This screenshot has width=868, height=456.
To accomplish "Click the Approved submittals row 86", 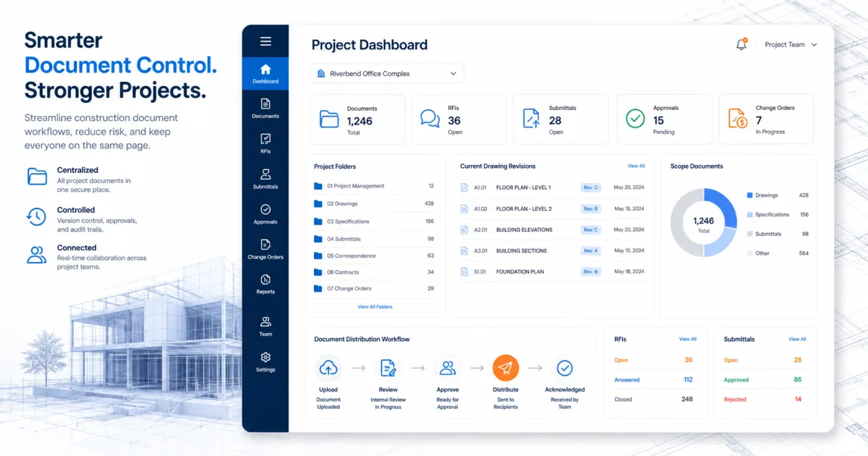I will [x=763, y=379].
